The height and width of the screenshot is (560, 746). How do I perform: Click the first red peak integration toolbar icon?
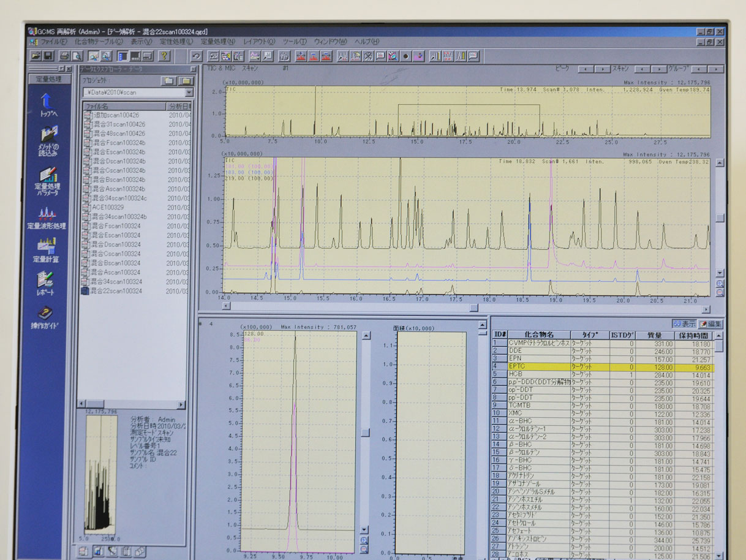[301, 56]
